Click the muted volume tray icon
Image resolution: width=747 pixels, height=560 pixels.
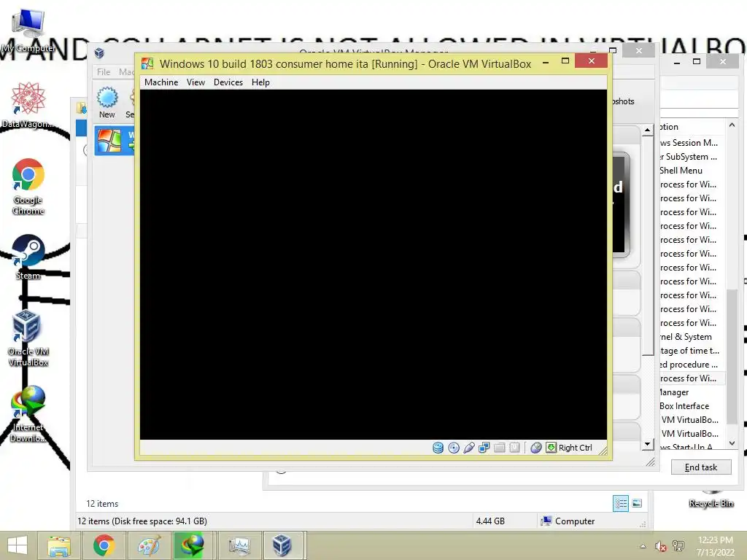click(x=660, y=546)
